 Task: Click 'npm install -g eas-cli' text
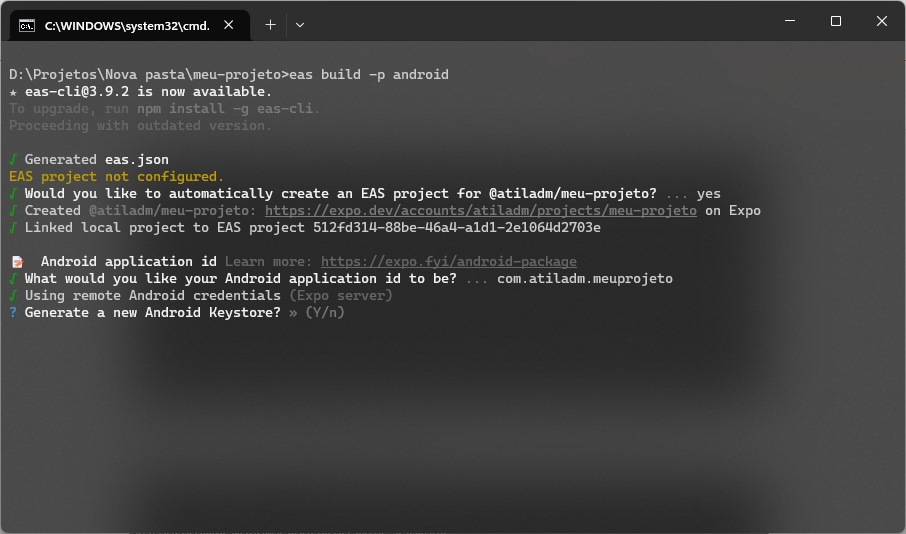point(225,109)
